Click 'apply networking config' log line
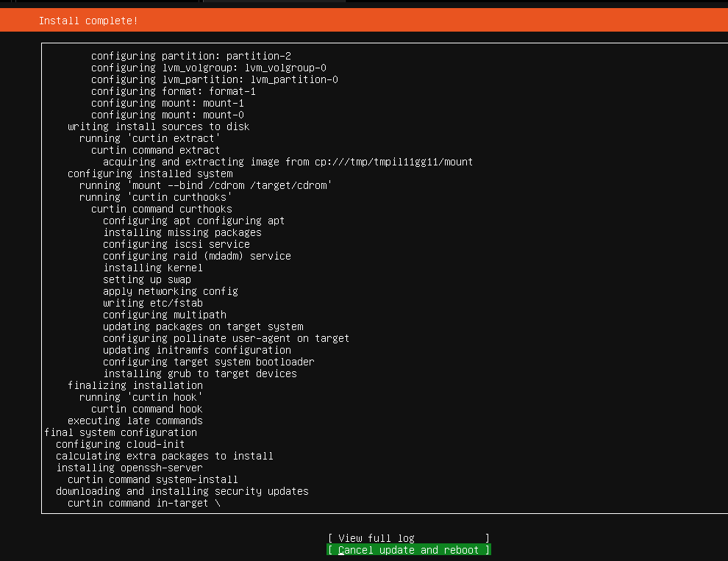 (x=171, y=291)
